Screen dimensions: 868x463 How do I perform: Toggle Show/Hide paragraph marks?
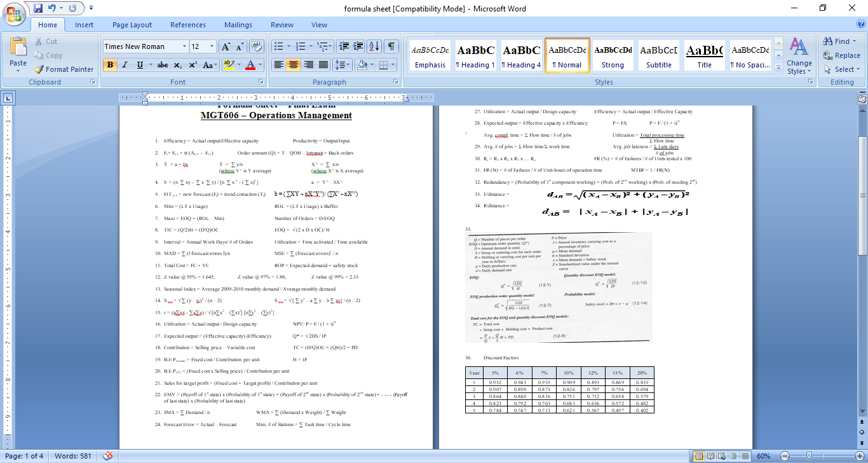pos(391,46)
